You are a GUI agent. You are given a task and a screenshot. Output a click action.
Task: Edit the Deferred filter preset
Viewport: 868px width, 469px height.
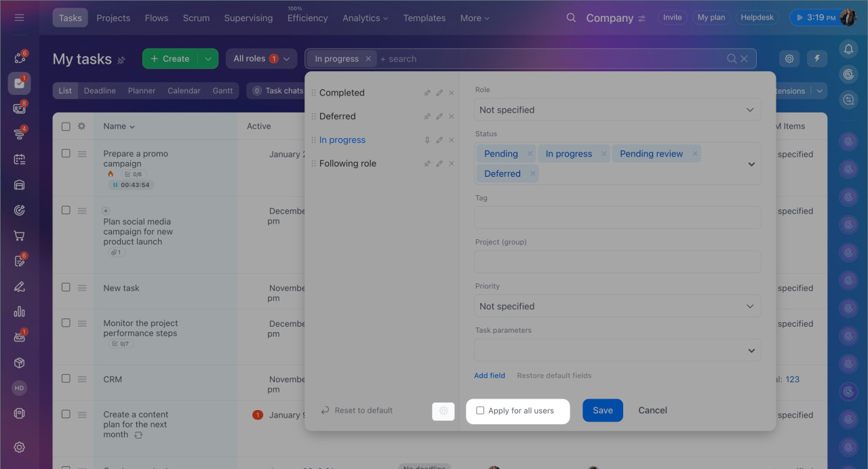(x=439, y=117)
